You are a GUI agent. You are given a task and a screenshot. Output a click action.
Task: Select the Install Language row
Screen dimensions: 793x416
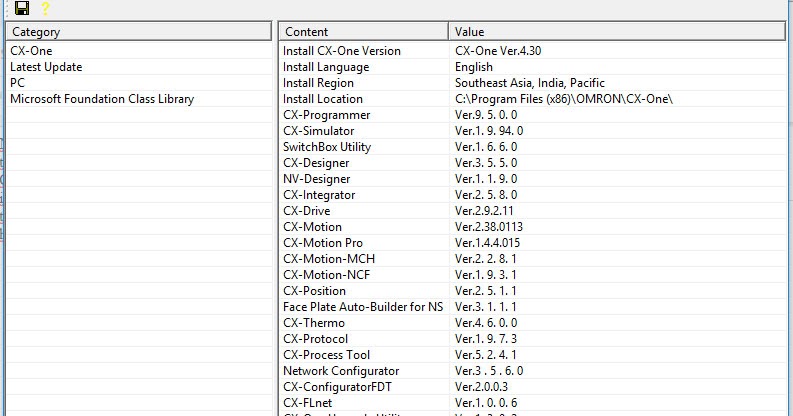click(x=533, y=67)
